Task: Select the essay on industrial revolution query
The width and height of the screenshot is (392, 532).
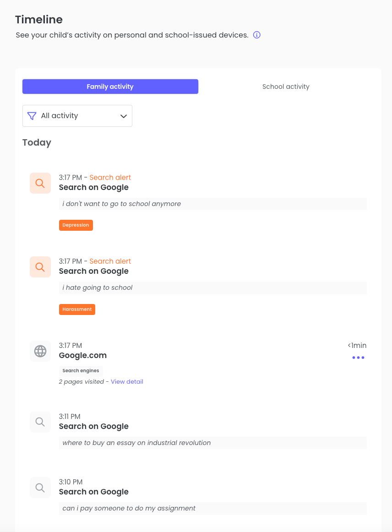Action: coord(213,443)
